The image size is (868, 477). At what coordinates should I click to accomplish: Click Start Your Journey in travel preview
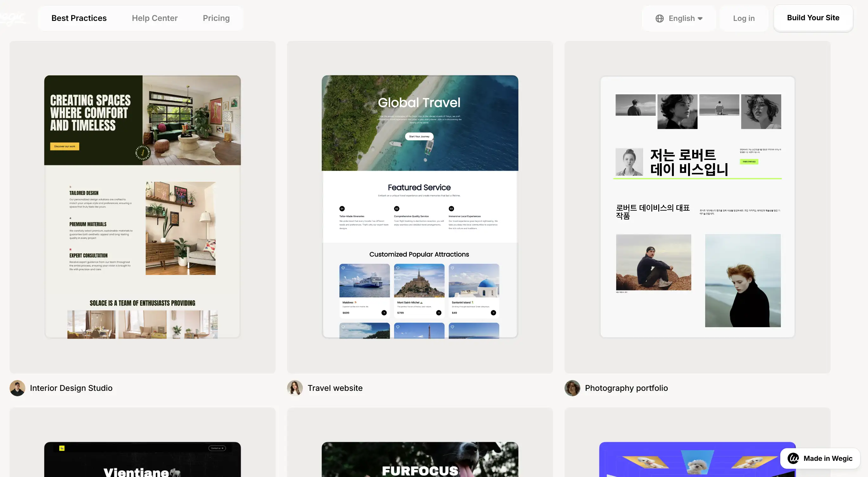[x=419, y=137]
